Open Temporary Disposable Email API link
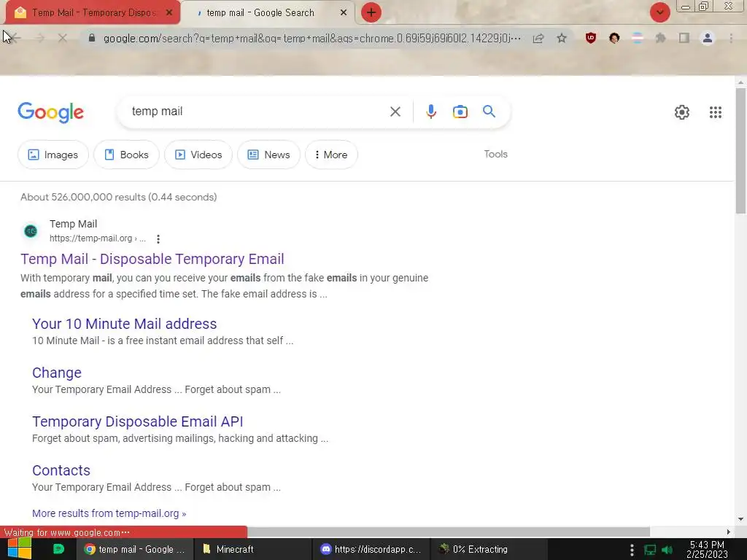This screenshot has height=560, width=747. 137,422
